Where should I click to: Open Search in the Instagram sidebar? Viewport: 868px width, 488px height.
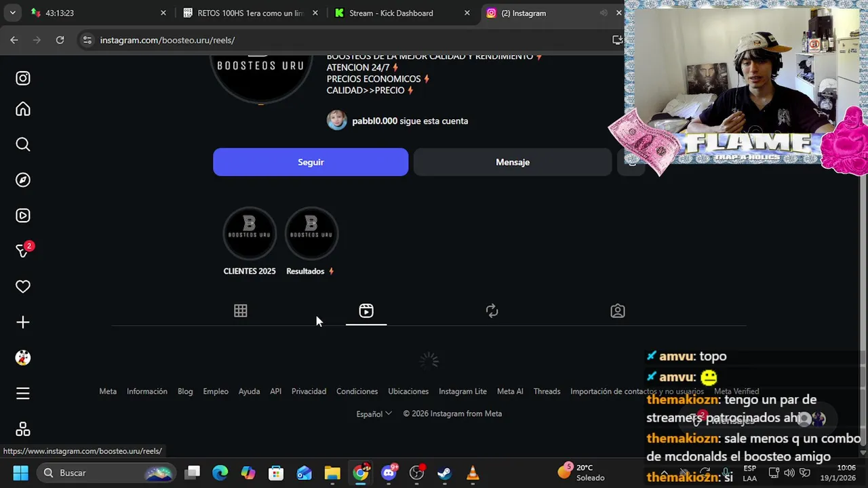[x=23, y=144]
